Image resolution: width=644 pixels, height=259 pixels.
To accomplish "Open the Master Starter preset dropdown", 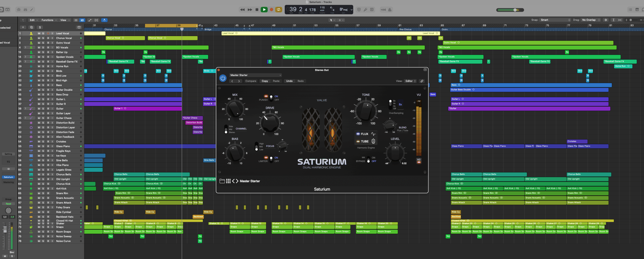I will pos(255,75).
